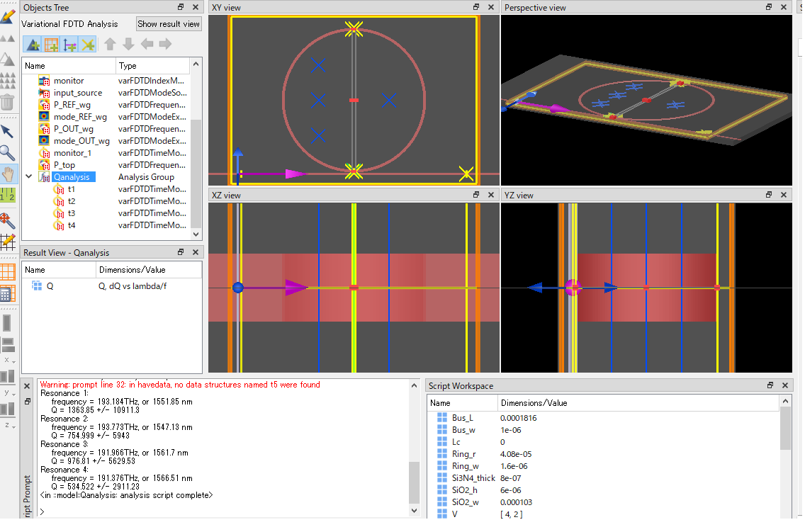The width and height of the screenshot is (805, 532).
Task: Select Ring_r variable in Script Workspace
Action: pos(463,454)
